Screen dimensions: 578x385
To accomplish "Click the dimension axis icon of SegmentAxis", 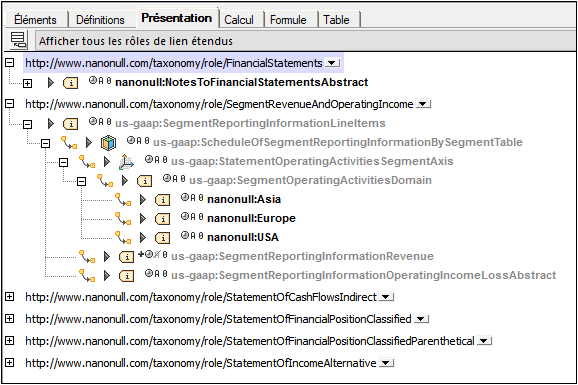I will point(126,162).
